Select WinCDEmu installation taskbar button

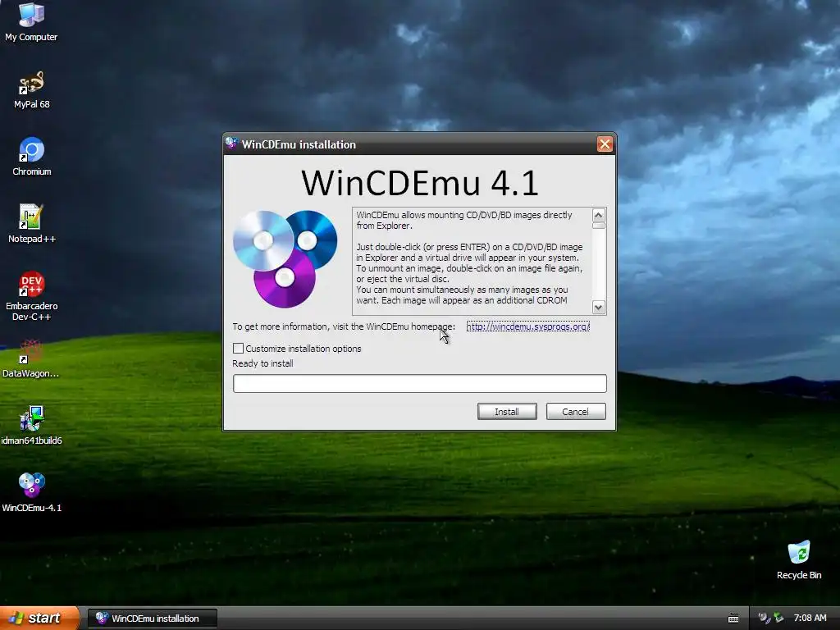(x=152, y=619)
